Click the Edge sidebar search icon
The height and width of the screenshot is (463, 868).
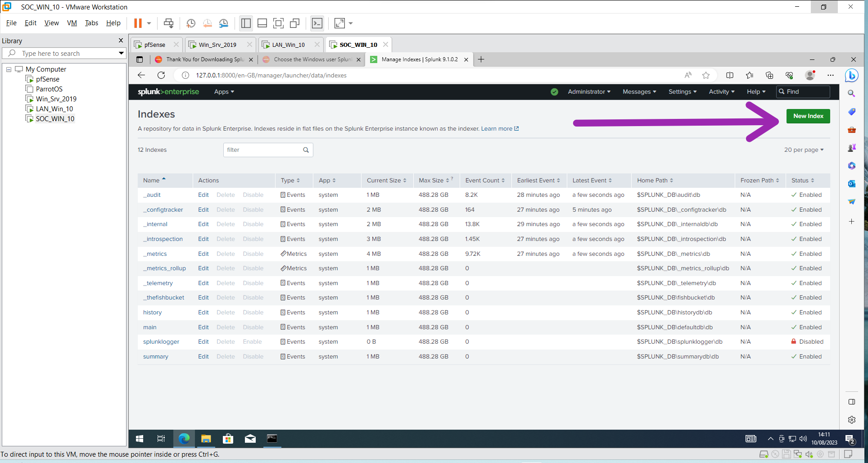(851, 93)
